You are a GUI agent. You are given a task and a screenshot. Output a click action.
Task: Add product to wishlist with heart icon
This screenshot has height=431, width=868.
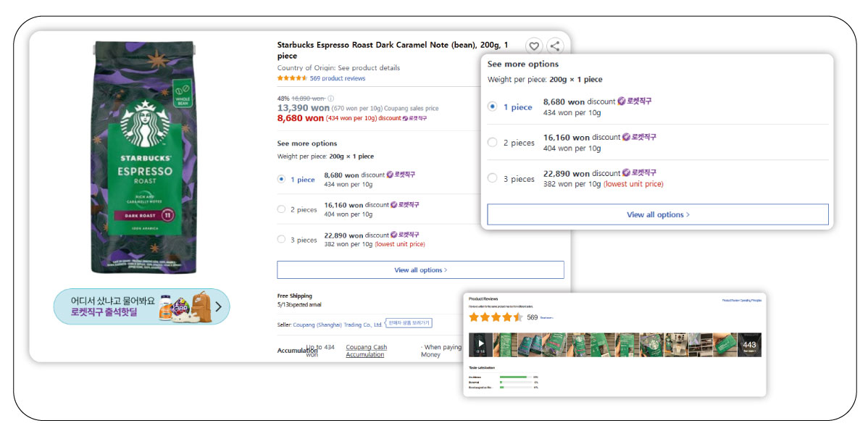pos(533,46)
